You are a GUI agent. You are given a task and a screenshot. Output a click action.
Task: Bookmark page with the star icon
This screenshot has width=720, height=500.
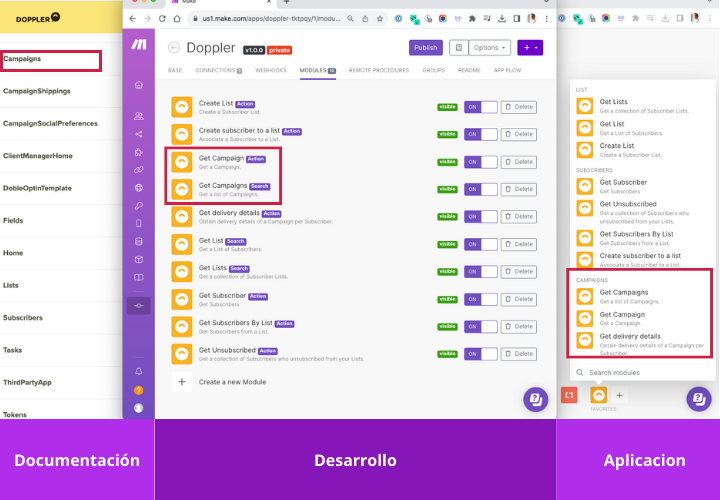380,19
